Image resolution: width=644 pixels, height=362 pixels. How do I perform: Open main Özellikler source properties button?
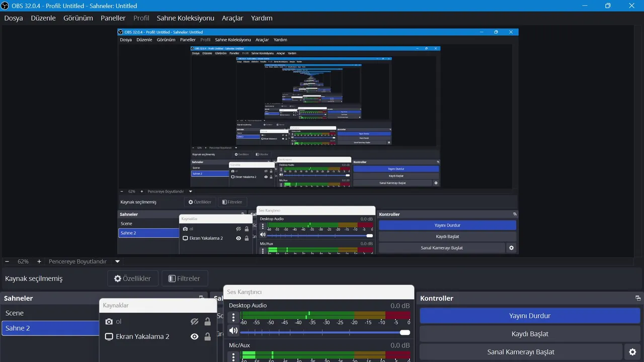tap(133, 278)
